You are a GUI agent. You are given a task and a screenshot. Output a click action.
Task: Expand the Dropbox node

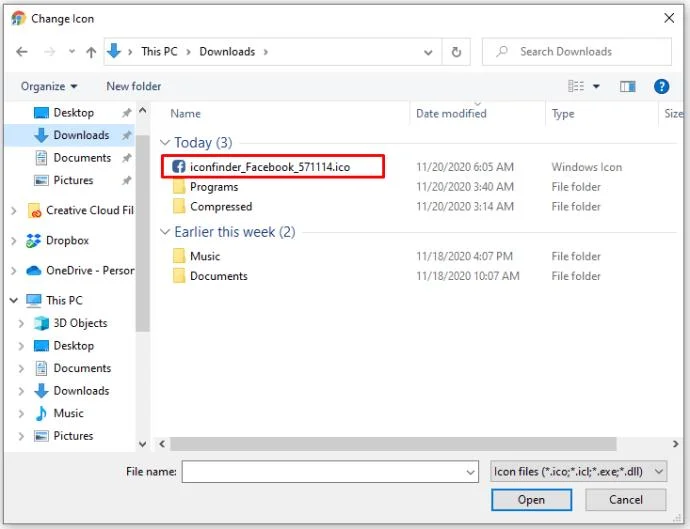(x=14, y=240)
